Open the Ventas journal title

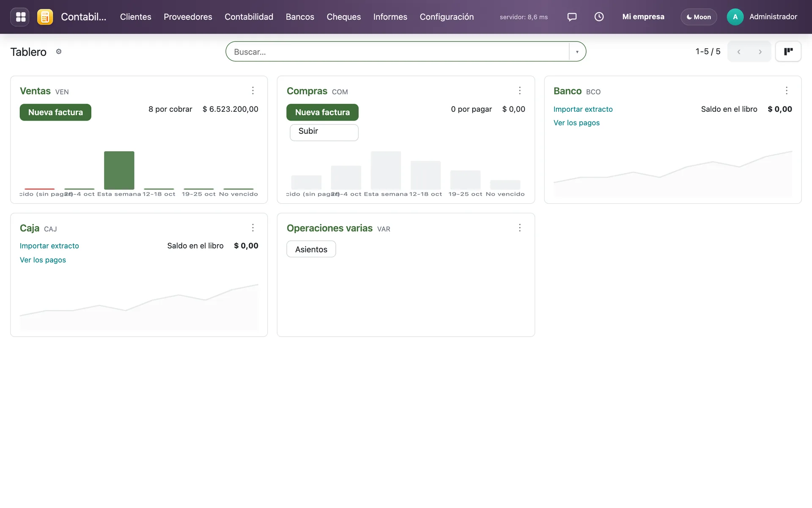click(35, 91)
